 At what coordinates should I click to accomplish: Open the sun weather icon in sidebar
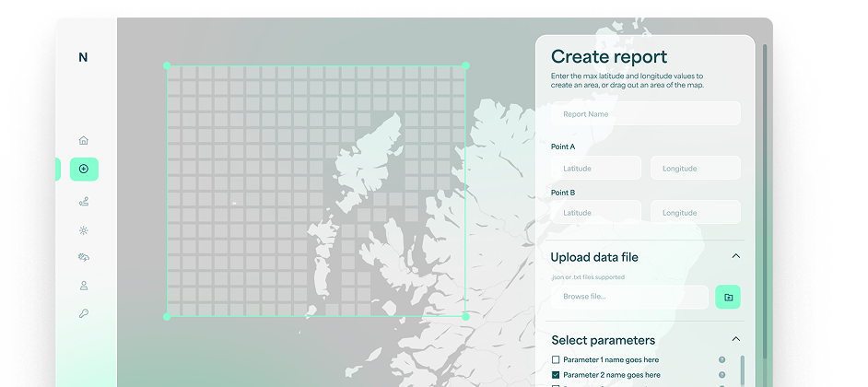click(84, 230)
